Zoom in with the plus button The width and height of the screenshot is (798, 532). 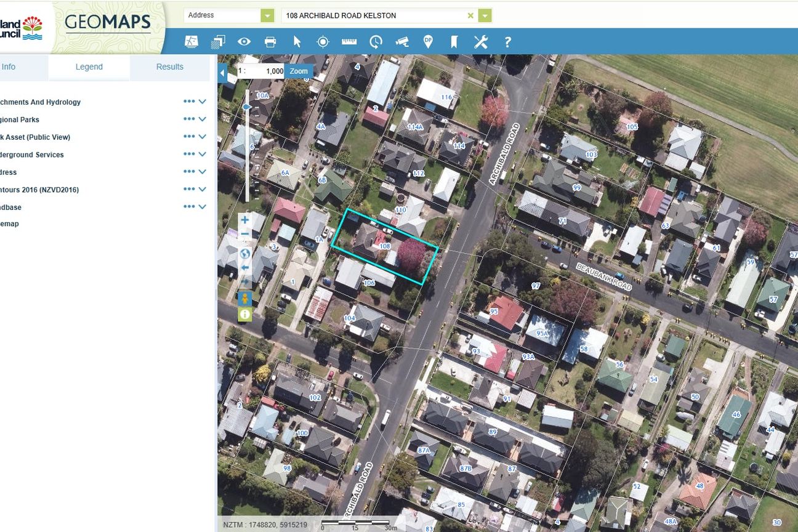[245, 220]
